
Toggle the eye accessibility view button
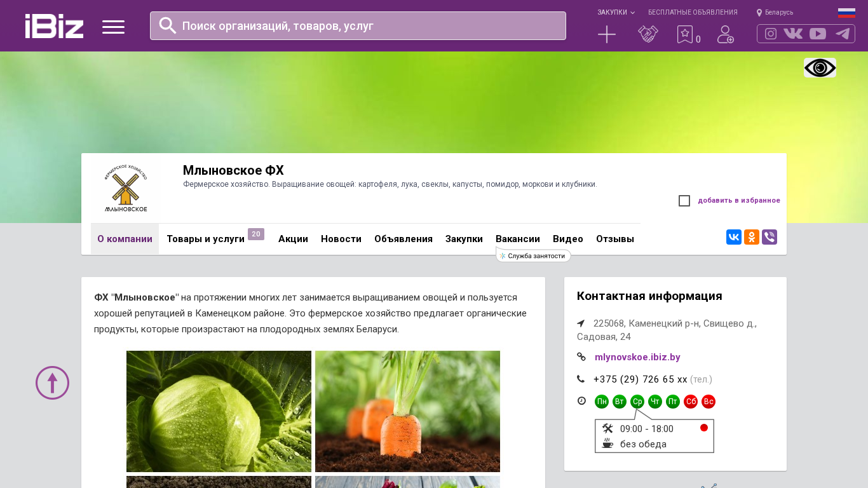tap(820, 68)
